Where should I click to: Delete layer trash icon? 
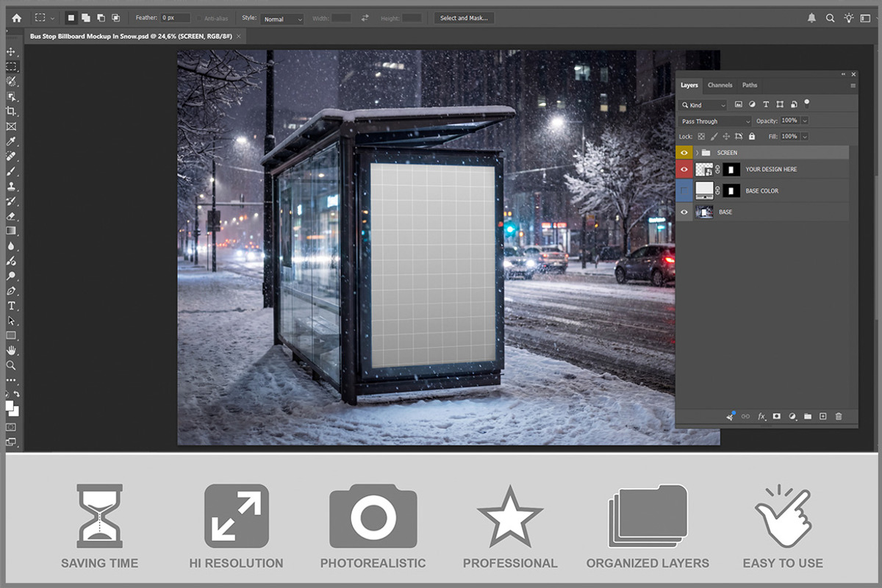[x=839, y=416]
